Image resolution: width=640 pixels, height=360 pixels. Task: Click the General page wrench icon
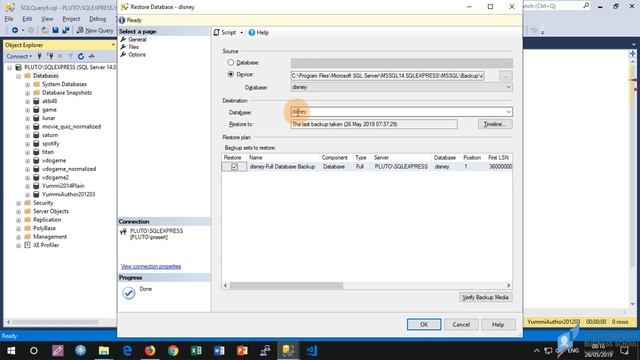[123, 40]
